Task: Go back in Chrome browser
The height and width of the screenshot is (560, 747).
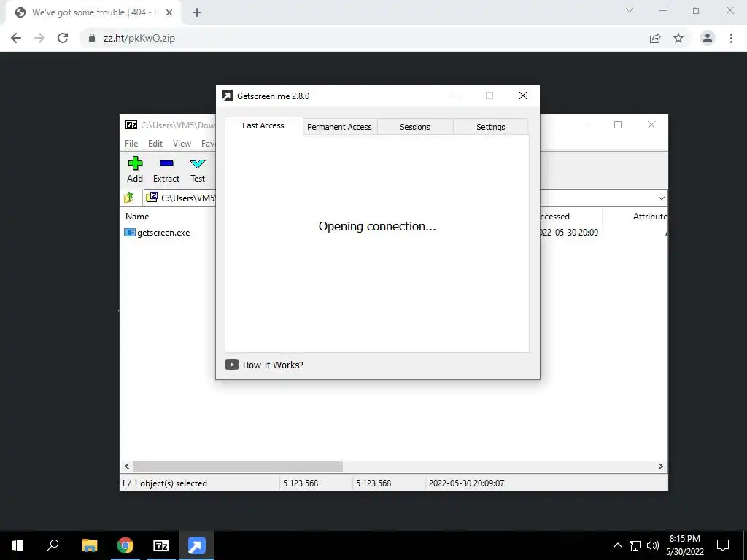Action: tap(16, 38)
